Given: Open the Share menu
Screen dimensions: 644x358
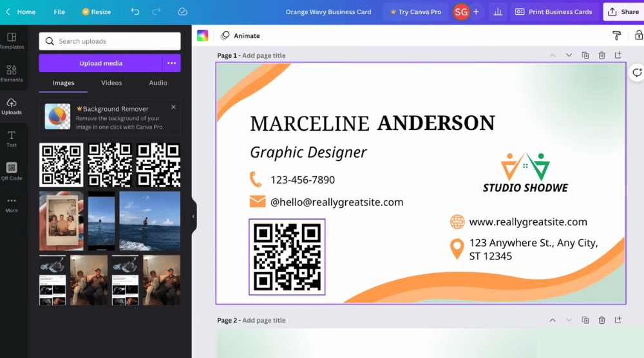Looking at the screenshot, I should click(623, 12).
